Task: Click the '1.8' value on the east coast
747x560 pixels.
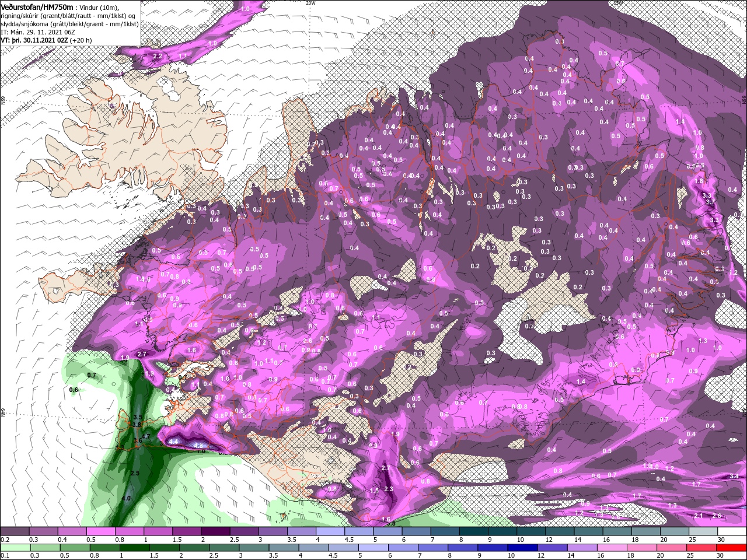Action: 699,181
